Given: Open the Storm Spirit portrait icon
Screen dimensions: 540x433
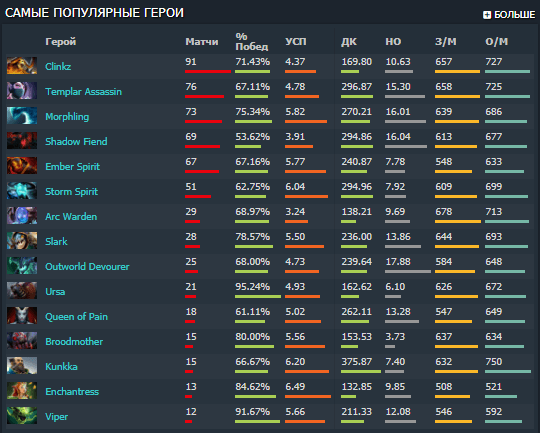Looking at the screenshot, I should coord(22,191).
